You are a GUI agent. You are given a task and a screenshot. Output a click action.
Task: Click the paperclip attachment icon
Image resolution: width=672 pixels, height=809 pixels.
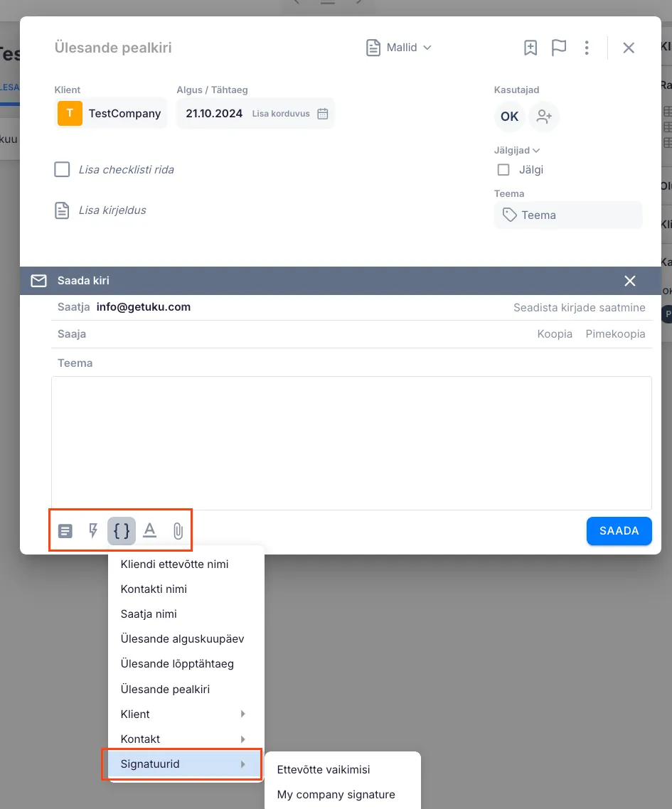tap(178, 531)
